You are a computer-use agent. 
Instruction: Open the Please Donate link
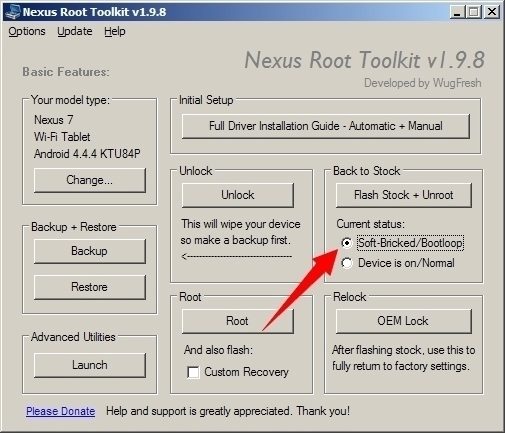coord(61,411)
